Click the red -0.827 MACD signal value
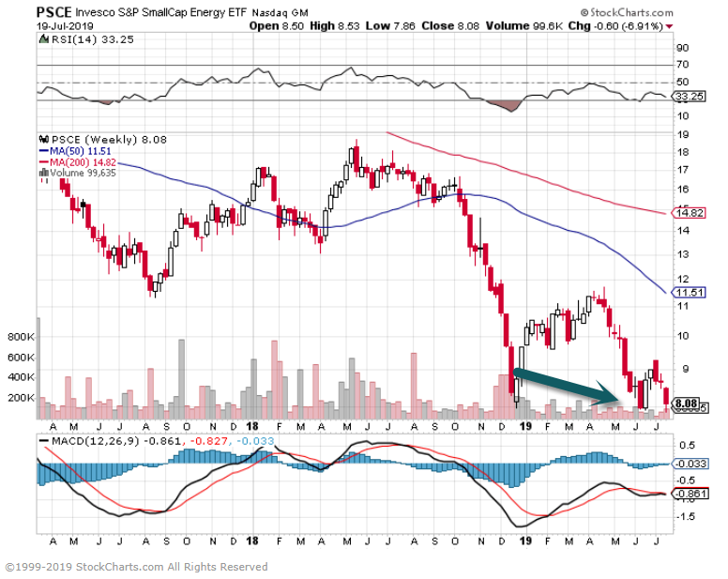This screenshot has height=579, width=728. coord(208,441)
